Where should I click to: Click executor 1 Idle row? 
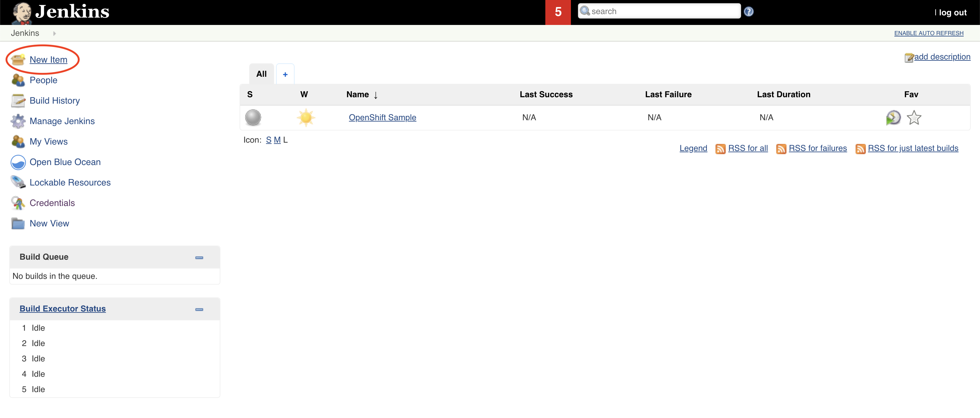click(115, 328)
